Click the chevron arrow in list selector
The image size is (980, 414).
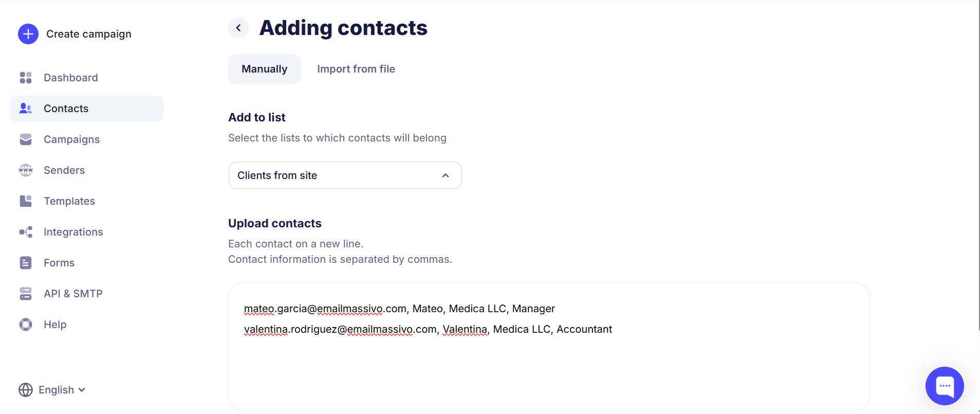446,175
